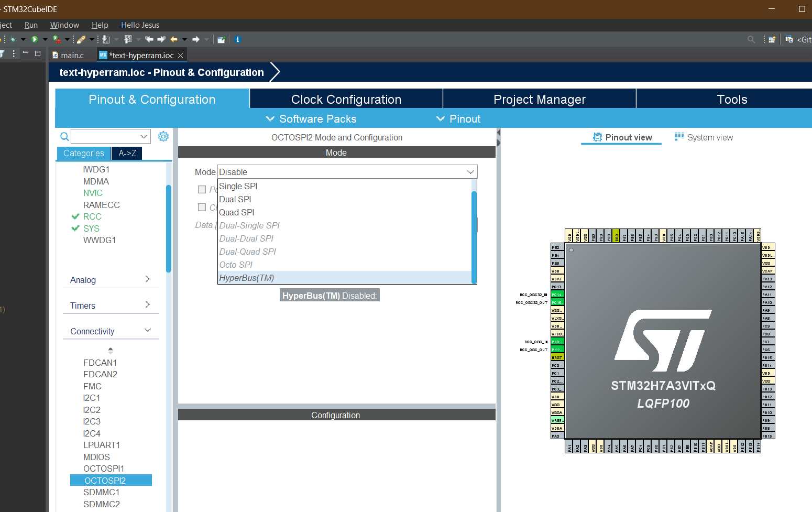The width and height of the screenshot is (812, 512).
Task: Switch to the Clock Configuration tab
Action: pyautogui.click(x=346, y=99)
